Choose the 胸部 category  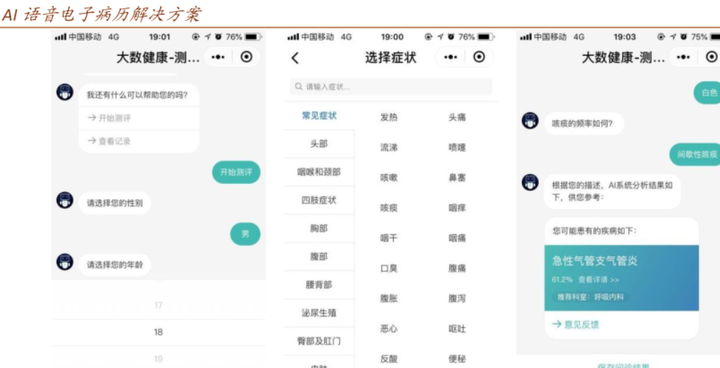tap(319, 228)
